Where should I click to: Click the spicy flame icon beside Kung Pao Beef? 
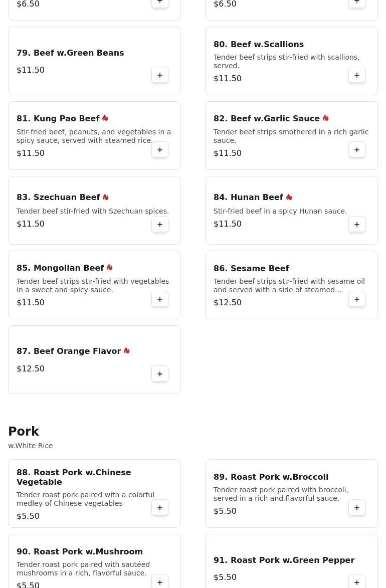pos(105,118)
